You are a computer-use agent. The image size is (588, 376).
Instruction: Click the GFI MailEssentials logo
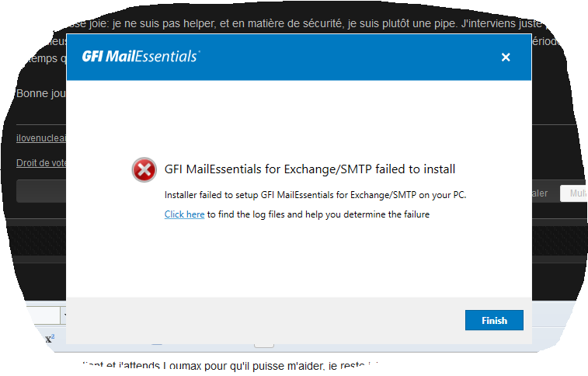point(141,57)
